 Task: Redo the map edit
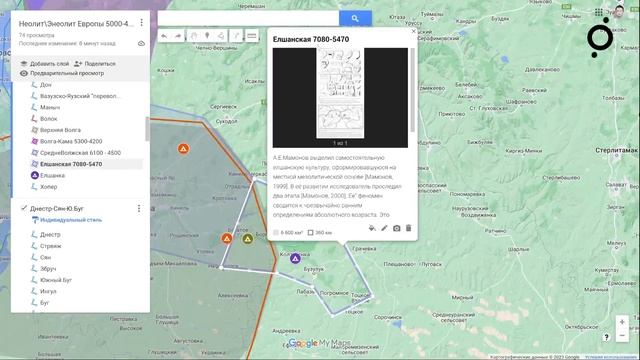point(178,36)
